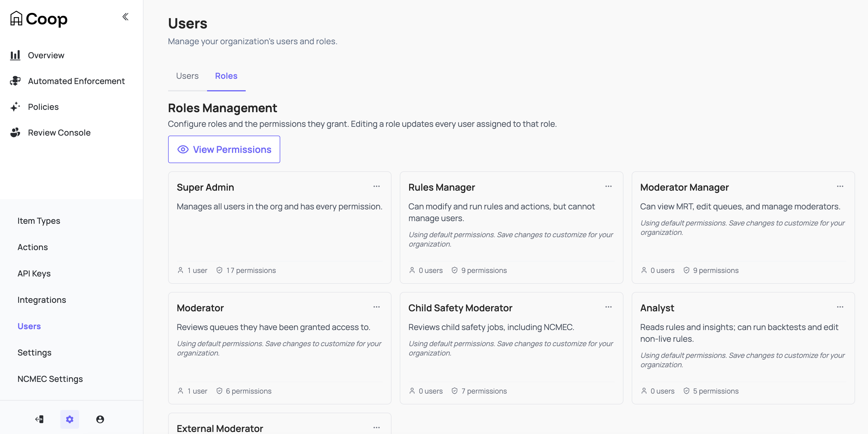
Task: Click the Super Admin role description text
Action: pyautogui.click(x=280, y=206)
